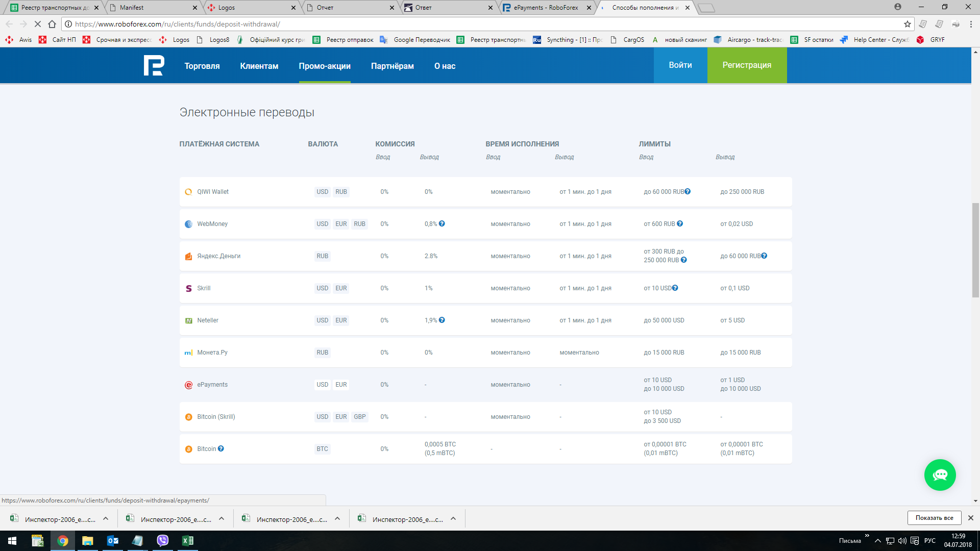Image resolution: width=980 pixels, height=551 pixels.
Task: Open a new browser tab
Action: pyautogui.click(x=706, y=8)
